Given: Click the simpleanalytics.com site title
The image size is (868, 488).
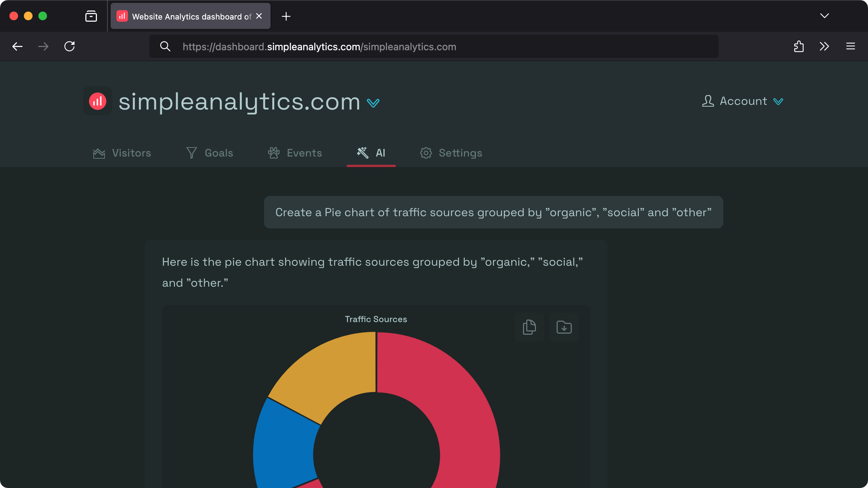Looking at the screenshot, I should (x=239, y=102).
